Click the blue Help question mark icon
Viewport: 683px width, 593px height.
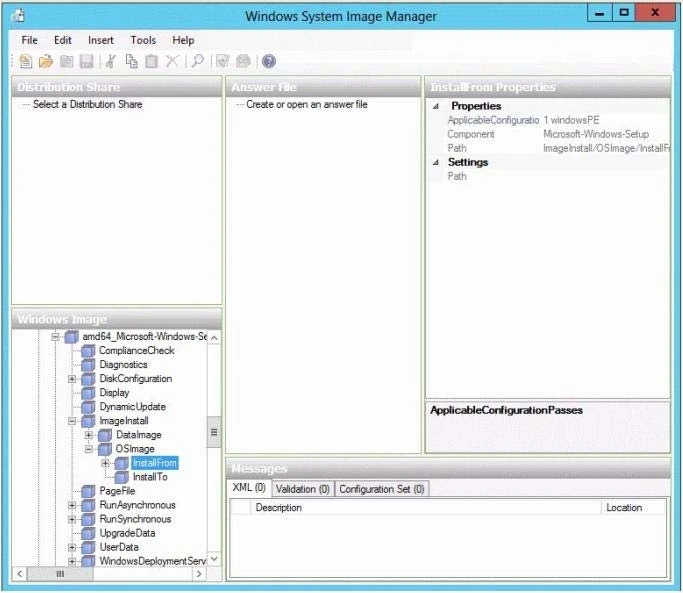coord(269,62)
